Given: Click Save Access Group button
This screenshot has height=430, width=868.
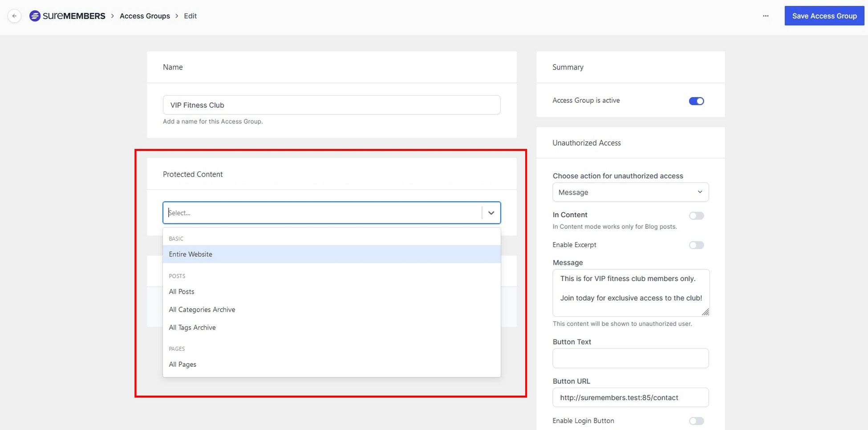Looking at the screenshot, I should coord(824,16).
